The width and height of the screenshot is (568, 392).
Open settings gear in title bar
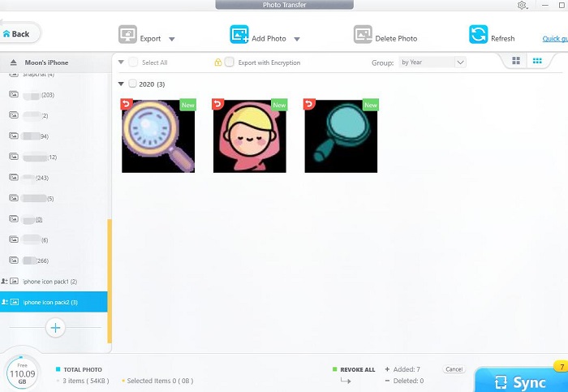(522, 5)
